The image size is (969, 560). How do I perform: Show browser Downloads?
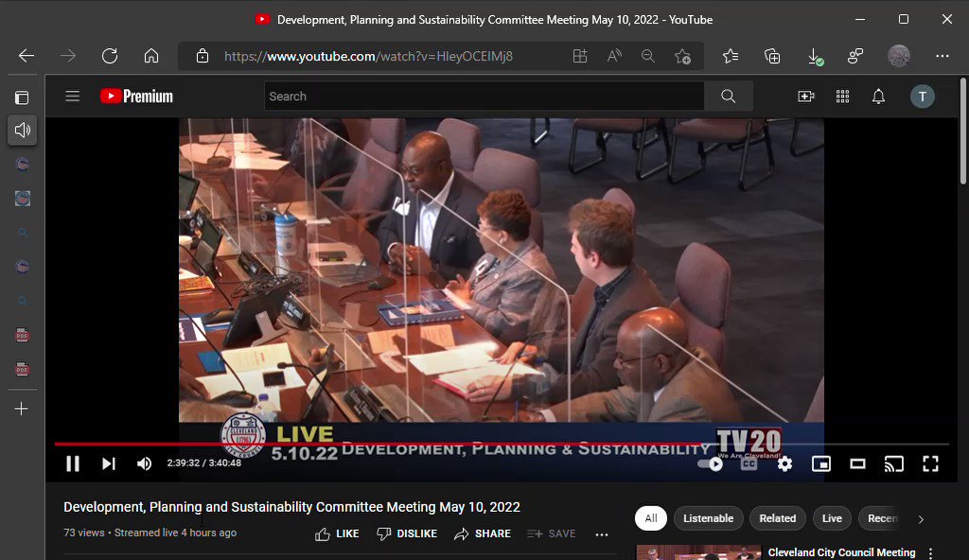[815, 57]
